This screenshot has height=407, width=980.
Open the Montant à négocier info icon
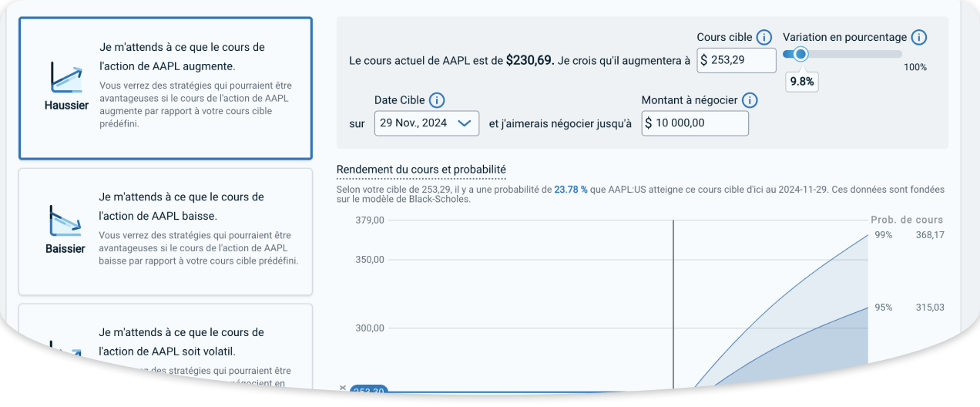point(750,100)
